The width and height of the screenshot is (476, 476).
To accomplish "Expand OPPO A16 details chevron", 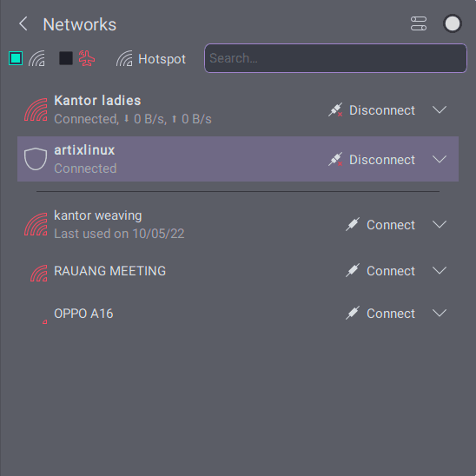I will 440,313.
